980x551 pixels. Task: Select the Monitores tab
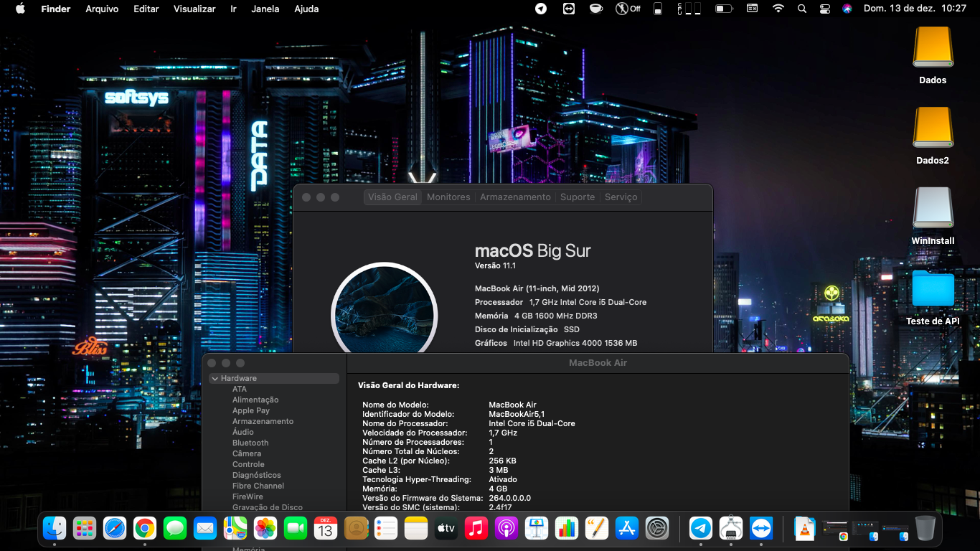pyautogui.click(x=448, y=197)
